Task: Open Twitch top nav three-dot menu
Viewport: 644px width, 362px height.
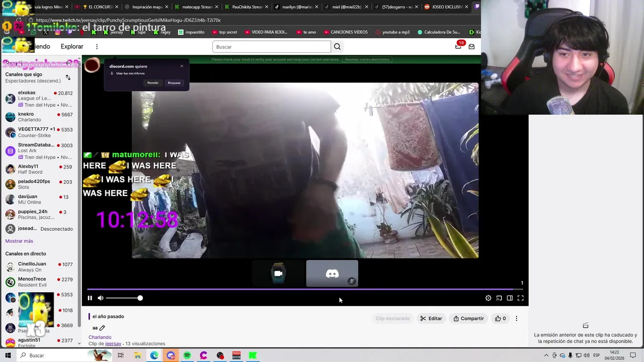Action: (x=97, y=47)
